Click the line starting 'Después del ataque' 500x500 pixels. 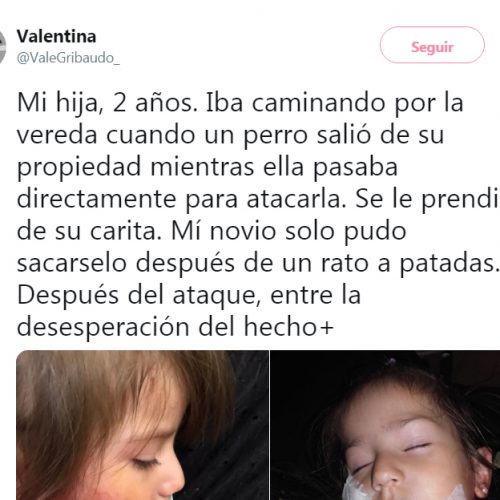(189, 295)
